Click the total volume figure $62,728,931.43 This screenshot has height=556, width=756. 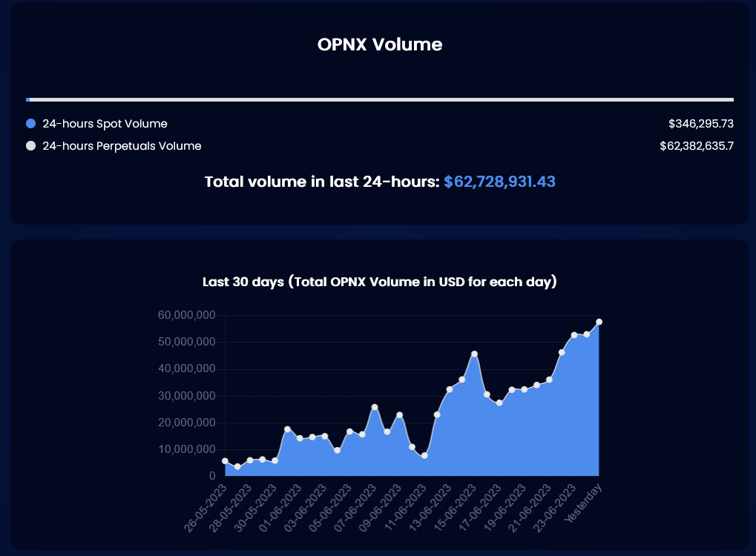499,182
